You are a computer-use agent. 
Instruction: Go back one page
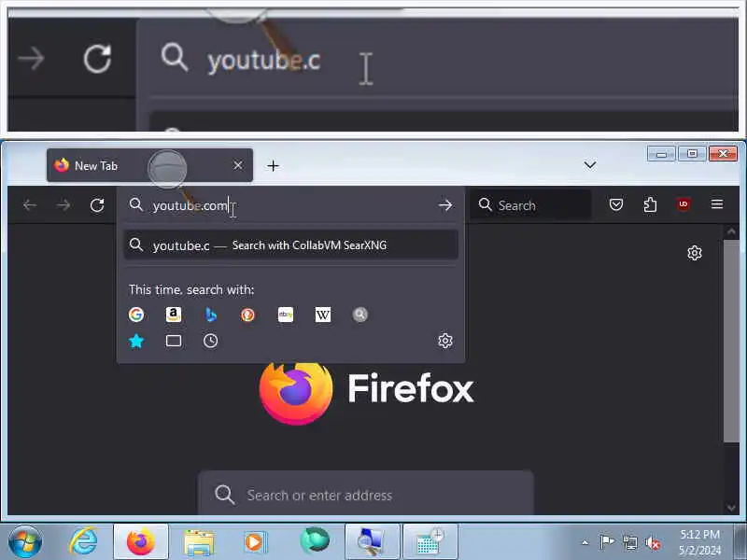pyautogui.click(x=30, y=205)
